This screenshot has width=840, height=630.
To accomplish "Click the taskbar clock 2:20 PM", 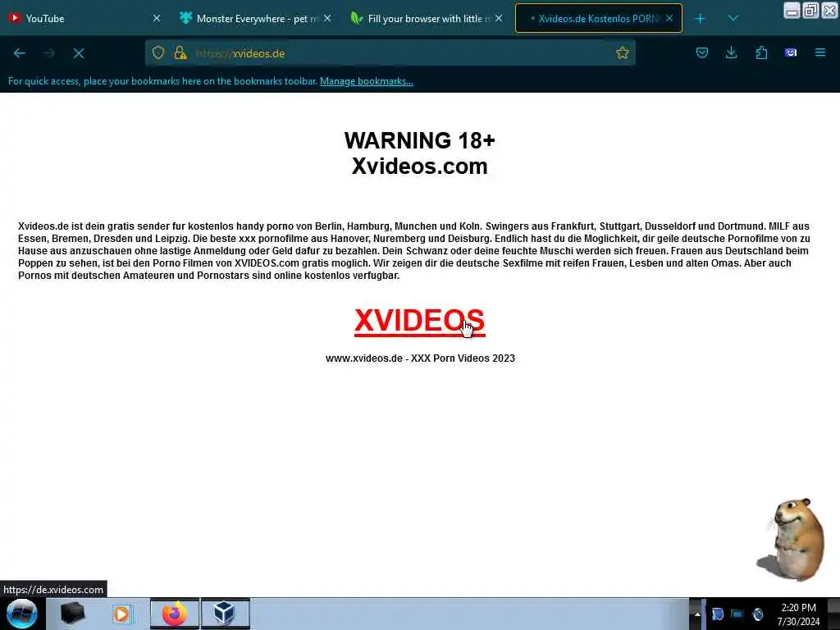I will pos(798,614).
